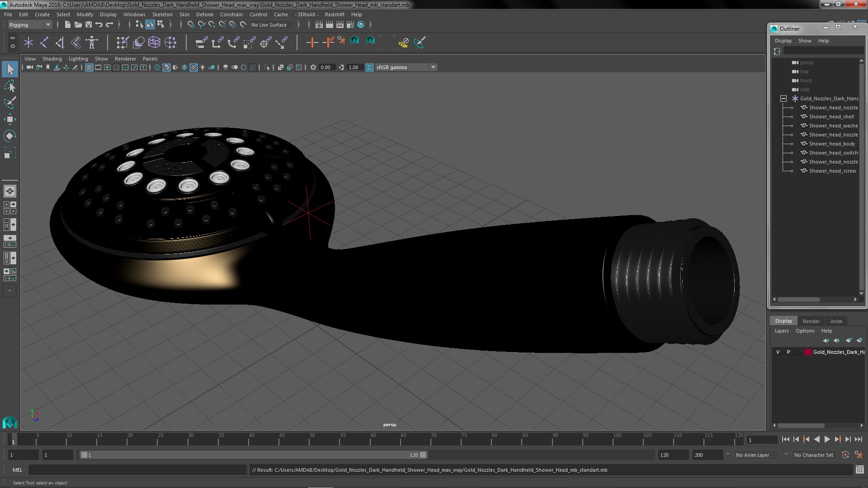Collapse the Gold_Nozzles_Dark group in Outliner

point(783,99)
